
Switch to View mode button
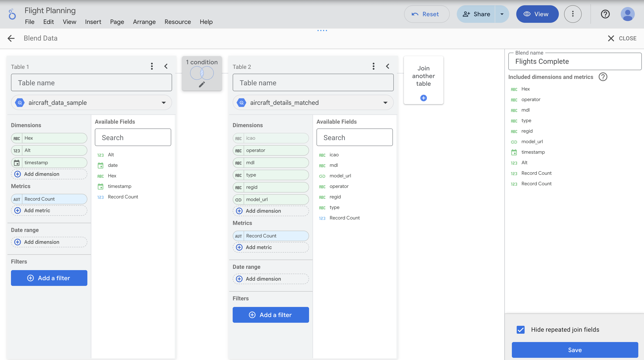click(x=537, y=14)
